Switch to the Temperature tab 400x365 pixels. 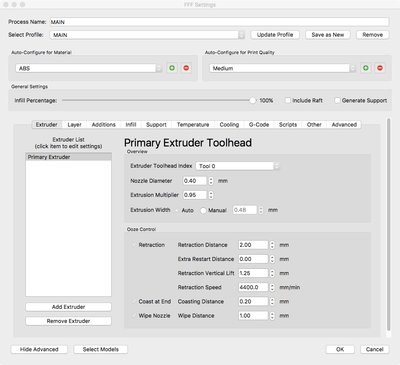click(x=193, y=125)
